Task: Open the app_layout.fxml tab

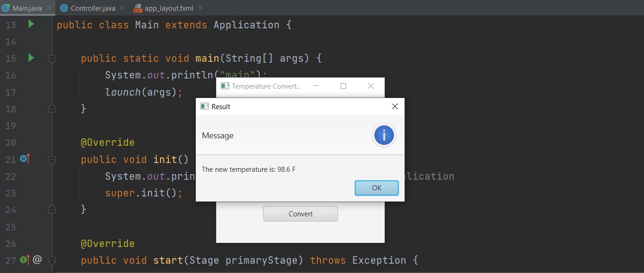Action: (x=165, y=8)
